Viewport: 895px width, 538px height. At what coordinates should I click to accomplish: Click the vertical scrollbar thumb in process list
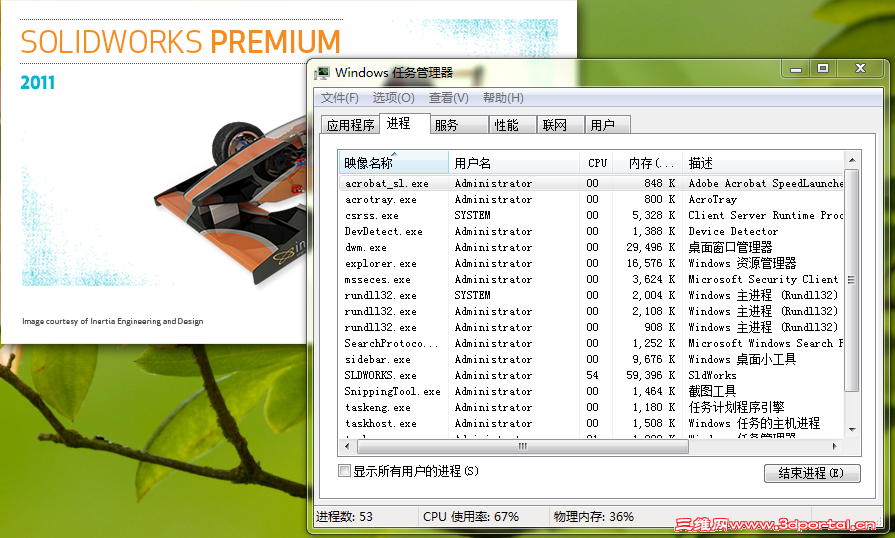[852, 280]
